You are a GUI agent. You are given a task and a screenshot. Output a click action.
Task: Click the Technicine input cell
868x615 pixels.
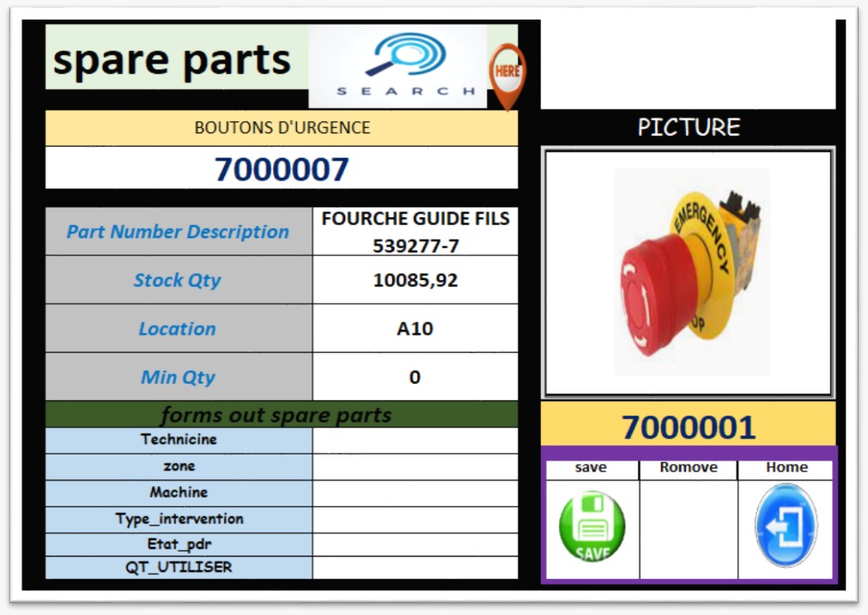pos(415,441)
